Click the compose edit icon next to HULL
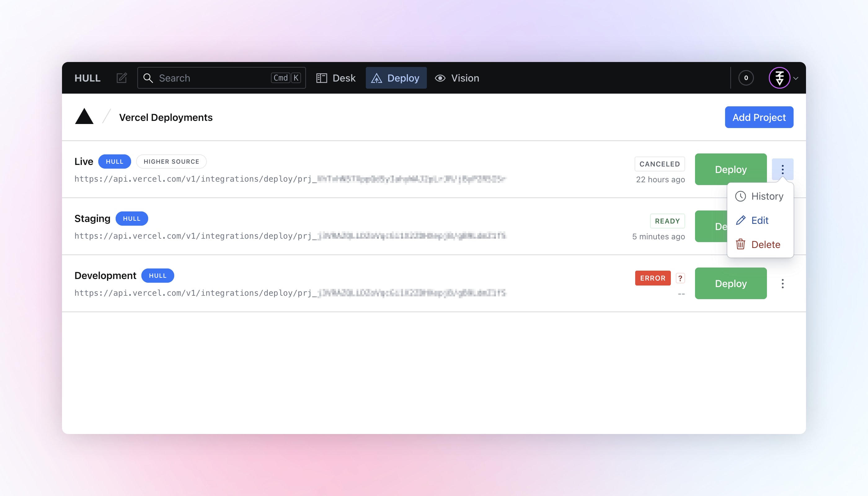Screen dimensions: 868x496 tap(122, 78)
